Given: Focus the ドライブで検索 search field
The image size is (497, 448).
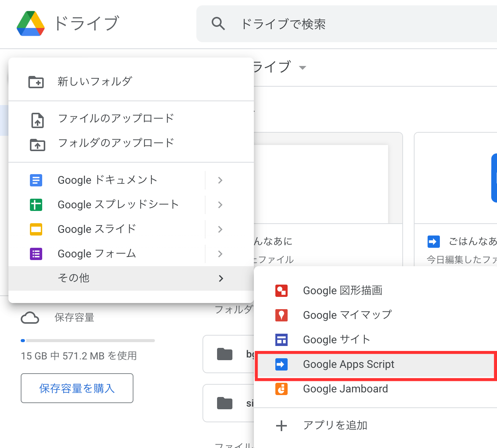Looking at the screenshot, I should [347, 24].
